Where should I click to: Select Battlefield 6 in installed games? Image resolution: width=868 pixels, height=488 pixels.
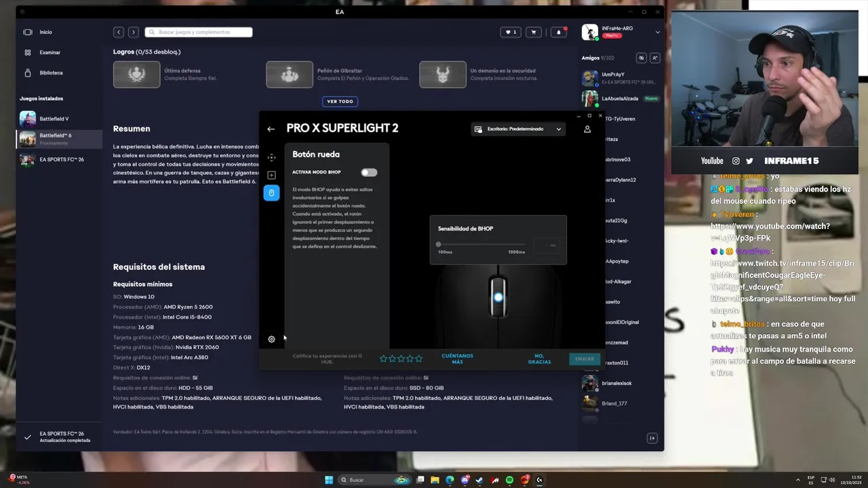[x=59, y=139]
